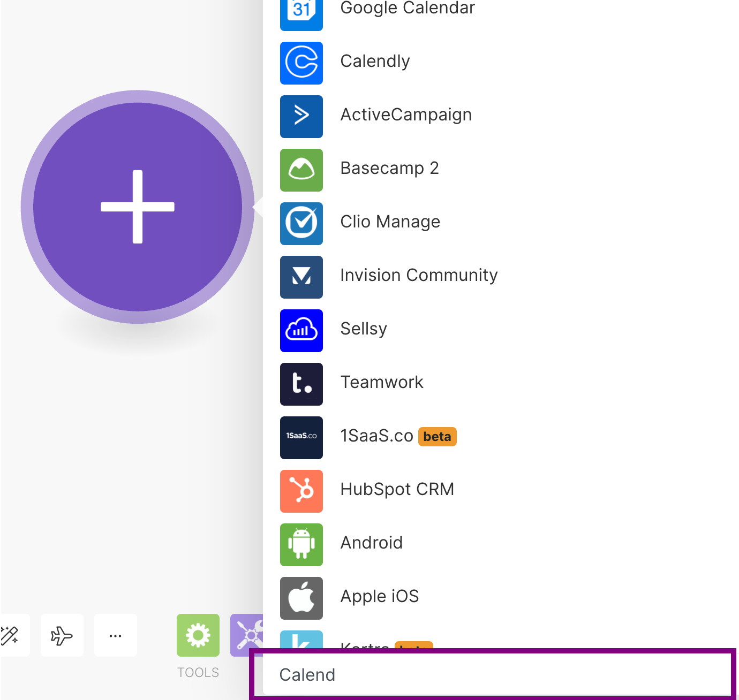This screenshot has width=739, height=700.
Task: Choose the Teamwork icon
Action: point(301,384)
